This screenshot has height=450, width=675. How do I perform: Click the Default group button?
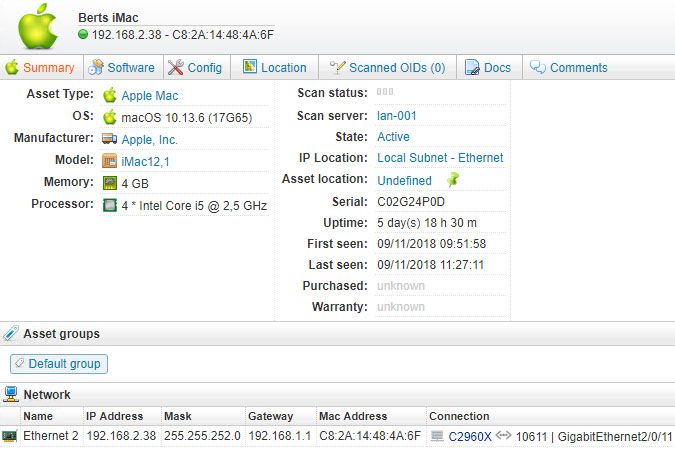point(59,364)
